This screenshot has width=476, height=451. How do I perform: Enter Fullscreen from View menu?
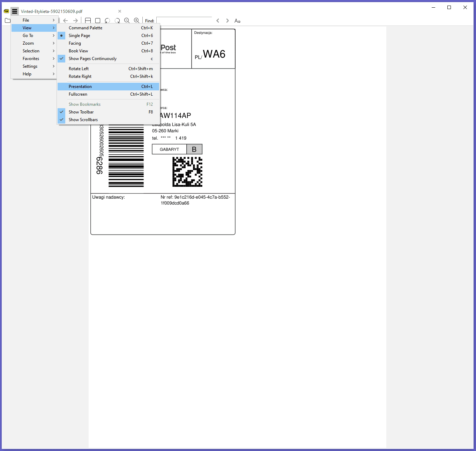pyautogui.click(x=108, y=94)
